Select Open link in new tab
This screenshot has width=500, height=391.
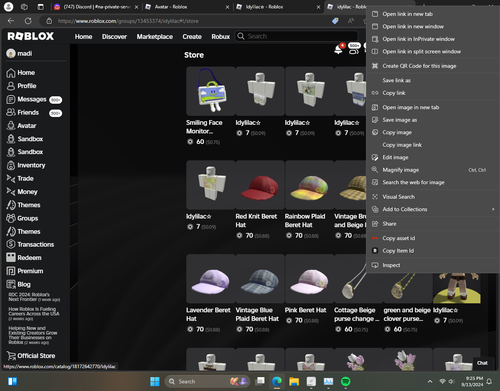(433, 14)
